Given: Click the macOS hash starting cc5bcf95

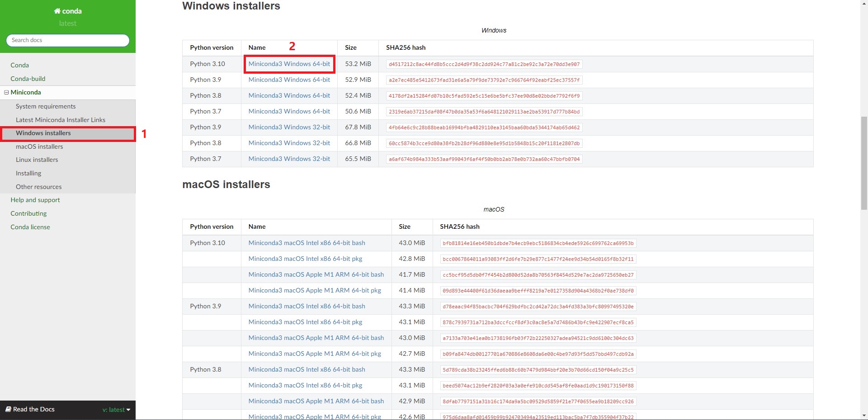Looking at the screenshot, I should [x=538, y=275].
